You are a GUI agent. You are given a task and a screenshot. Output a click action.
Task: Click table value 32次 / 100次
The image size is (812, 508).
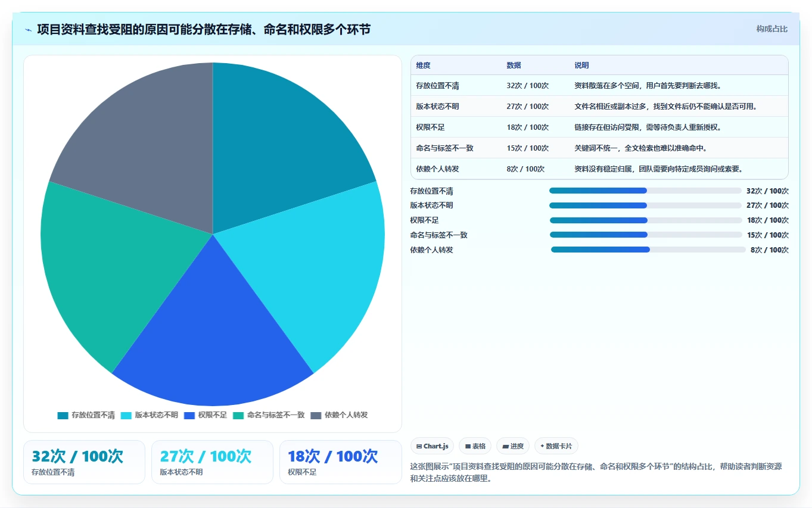[x=528, y=86]
